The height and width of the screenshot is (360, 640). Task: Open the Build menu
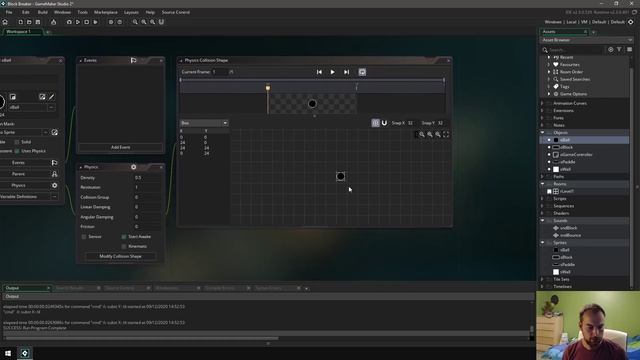coord(42,12)
